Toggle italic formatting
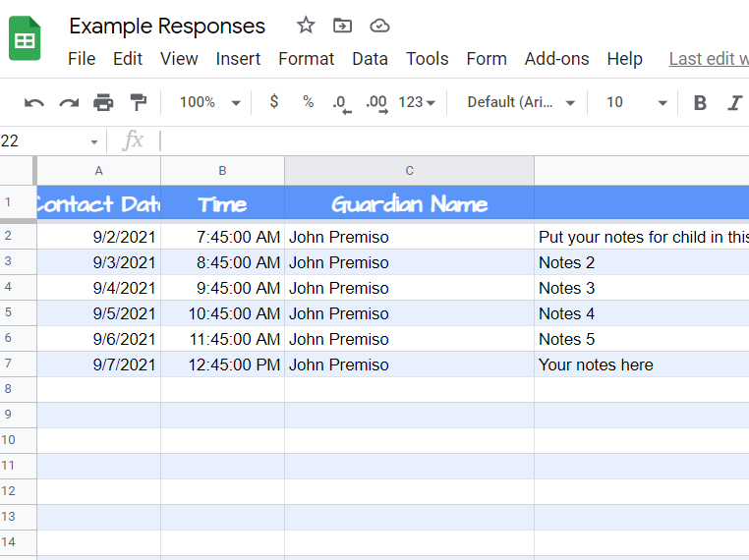 point(734,102)
